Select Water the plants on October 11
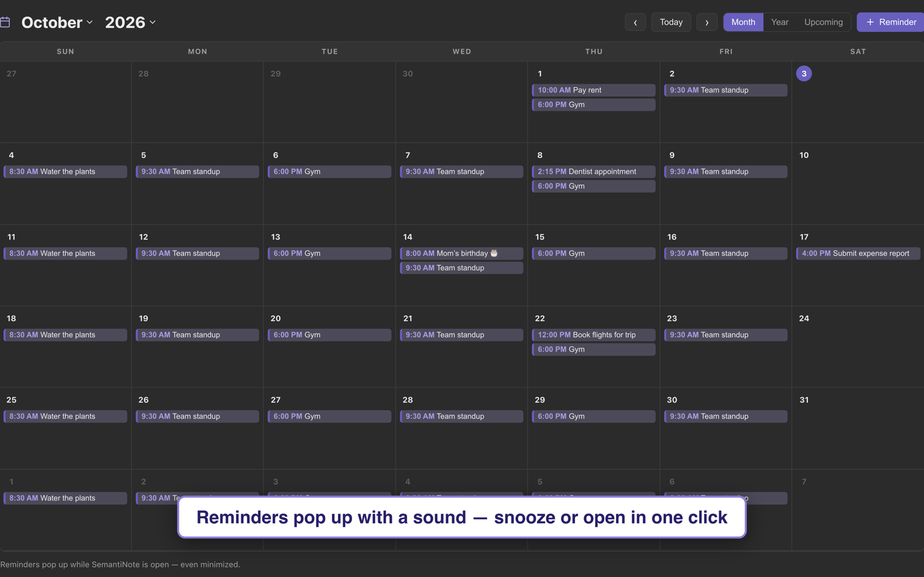The height and width of the screenshot is (577, 924). (65, 253)
